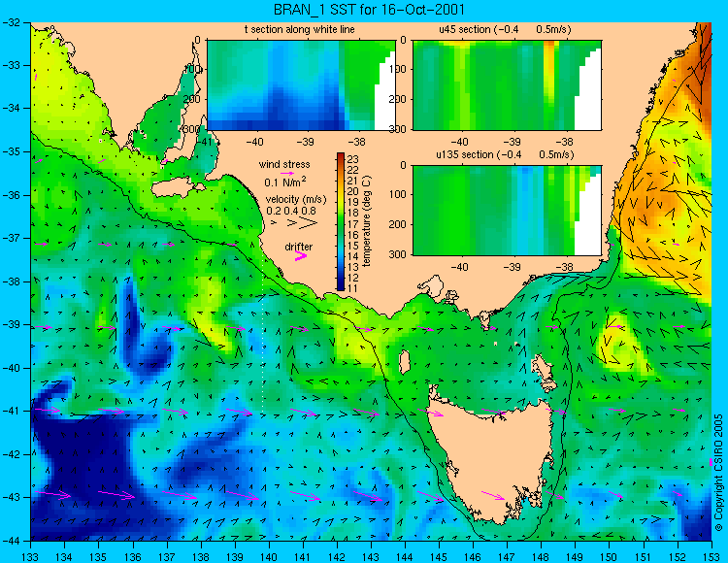Viewport: 728px width, 563px height.
Task: Click the "11" value on the color bar
Action: pos(352,288)
